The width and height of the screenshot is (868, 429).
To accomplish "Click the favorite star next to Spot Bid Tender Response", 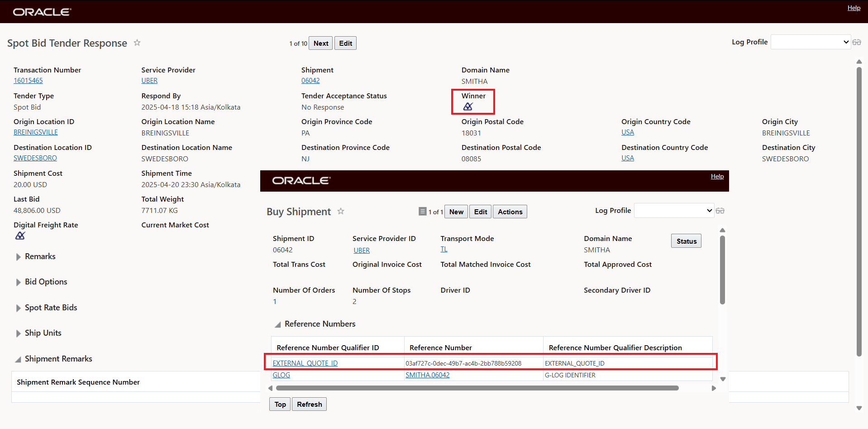I will (137, 43).
